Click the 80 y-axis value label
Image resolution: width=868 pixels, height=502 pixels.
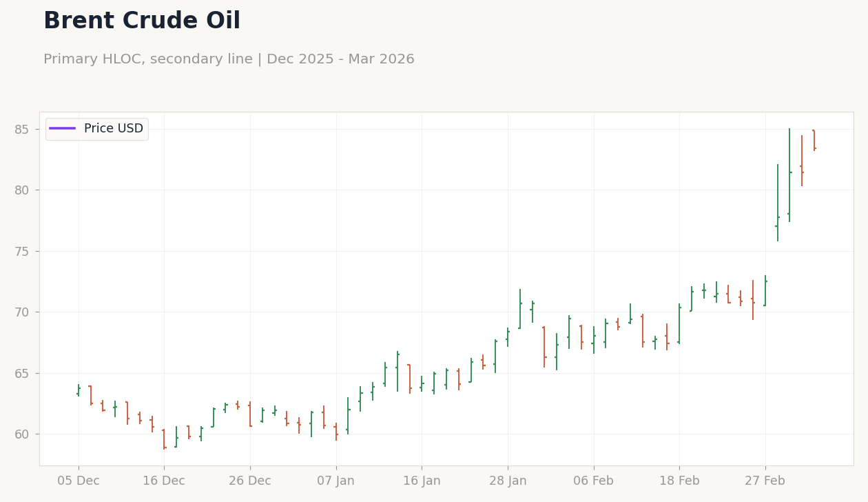[x=22, y=190]
